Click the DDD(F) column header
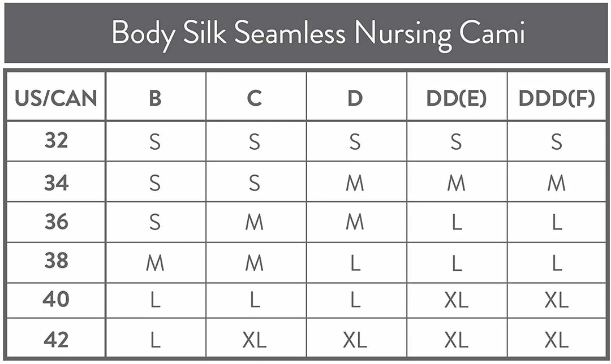This screenshot has height=364, width=611. point(557,98)
